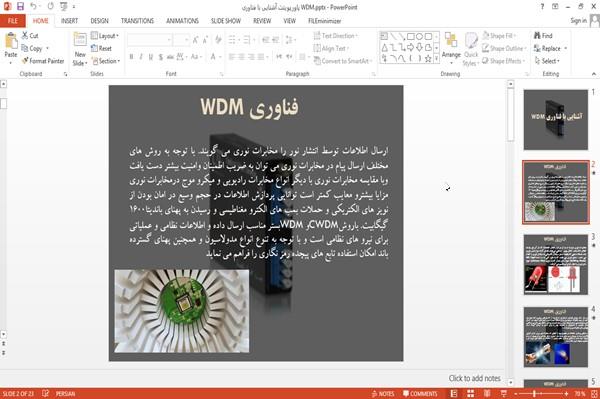Activate the Format Painter brush
The width and height of the screenshot is (600, 399).
pos(42,61)
